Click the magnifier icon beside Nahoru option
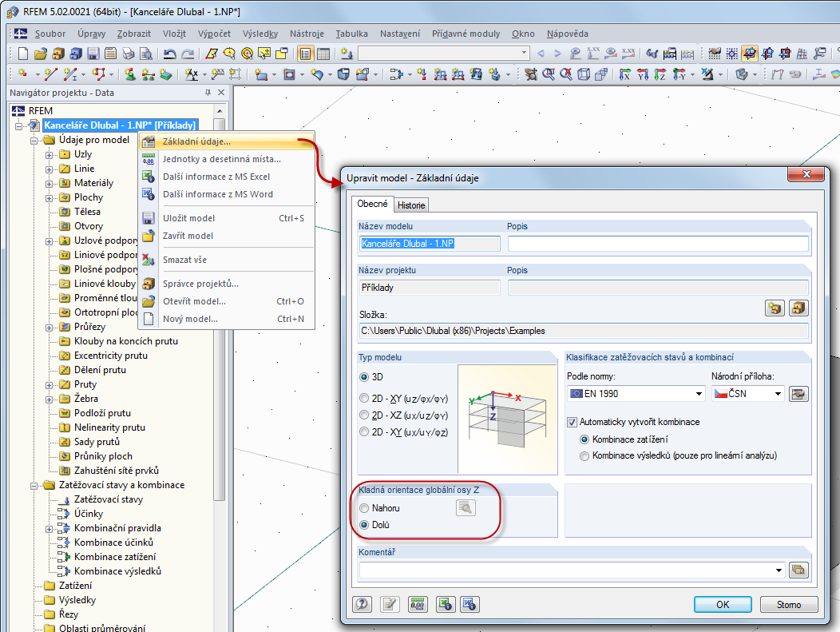840x632 pixels. [x=466, y=507]
